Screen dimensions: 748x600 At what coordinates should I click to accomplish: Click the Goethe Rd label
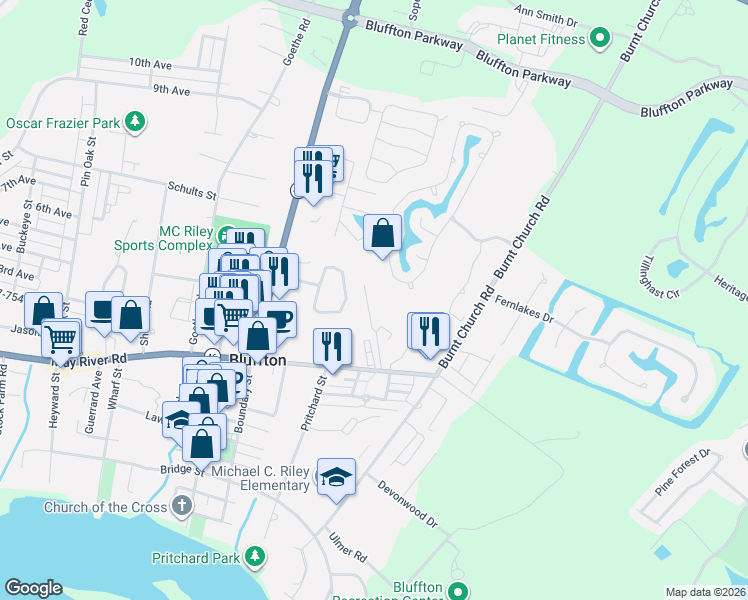(x=297, y=42)
